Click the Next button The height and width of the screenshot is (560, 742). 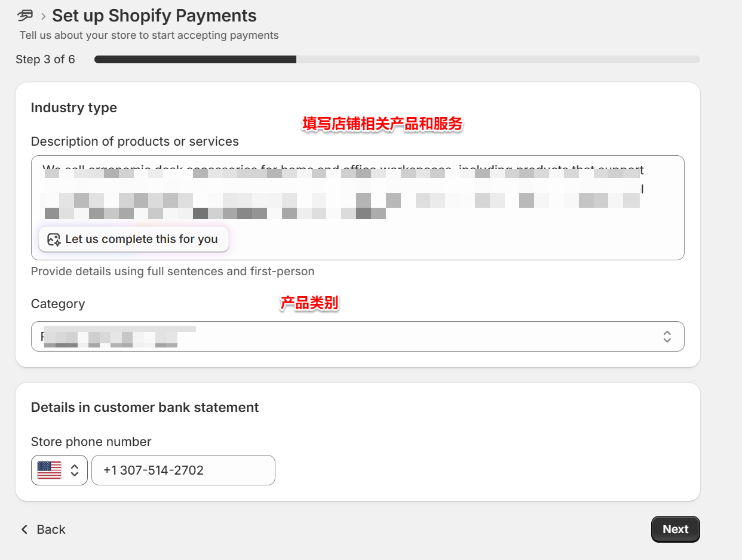coord(675,530)
